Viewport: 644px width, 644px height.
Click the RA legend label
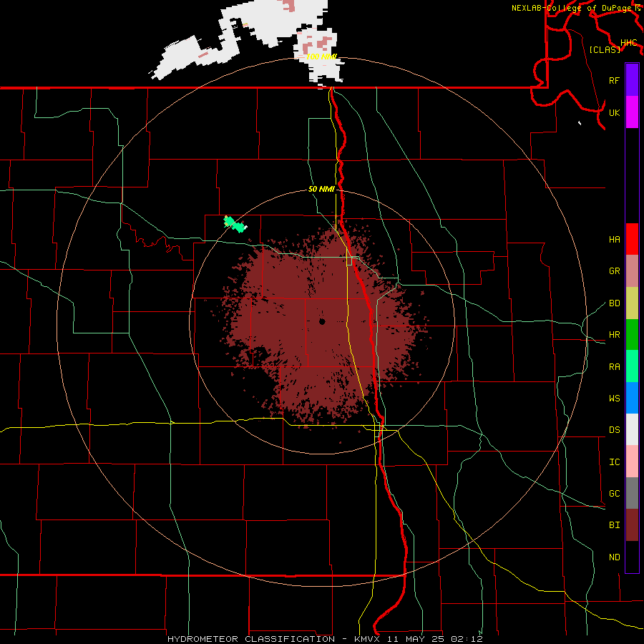coord(614,367)
